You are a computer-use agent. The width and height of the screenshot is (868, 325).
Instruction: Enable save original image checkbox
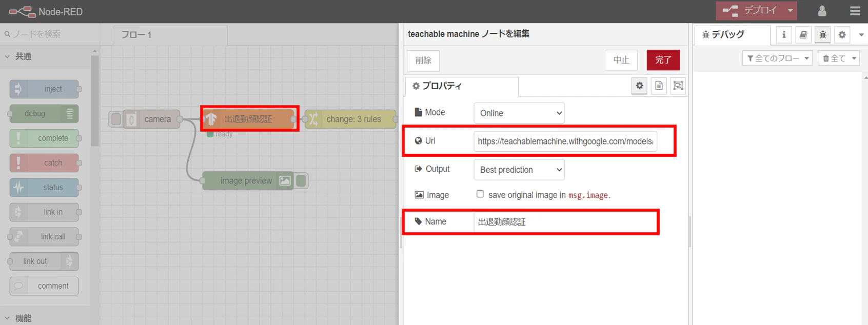[480, 194]
